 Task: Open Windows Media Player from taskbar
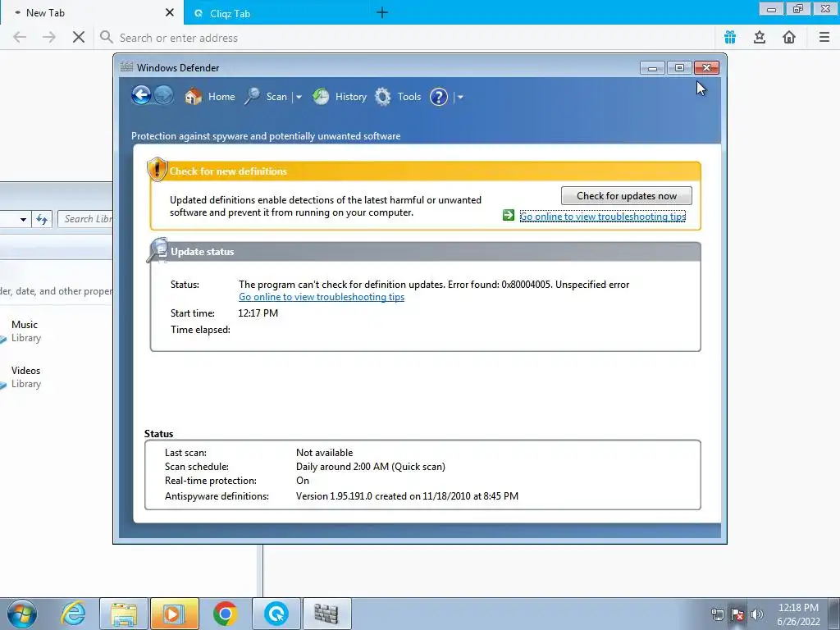175,614
